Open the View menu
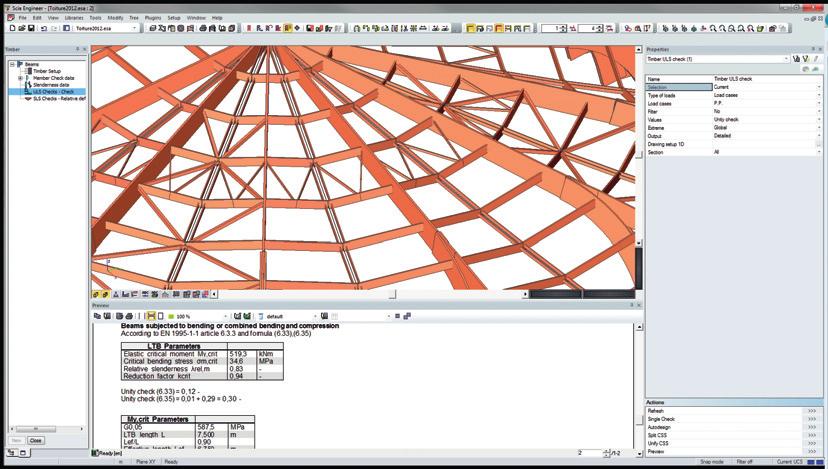This screenshot has height=469, width=828. (53, 17)
